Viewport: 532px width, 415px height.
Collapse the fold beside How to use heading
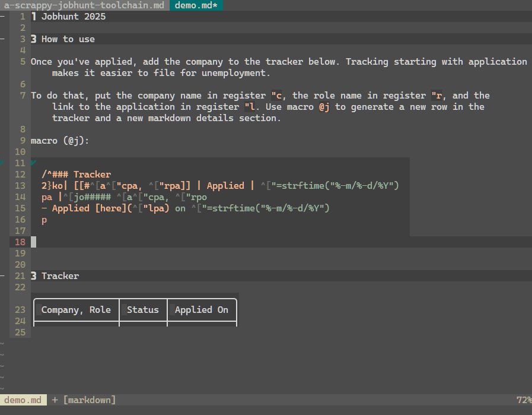tap(2, 39)
